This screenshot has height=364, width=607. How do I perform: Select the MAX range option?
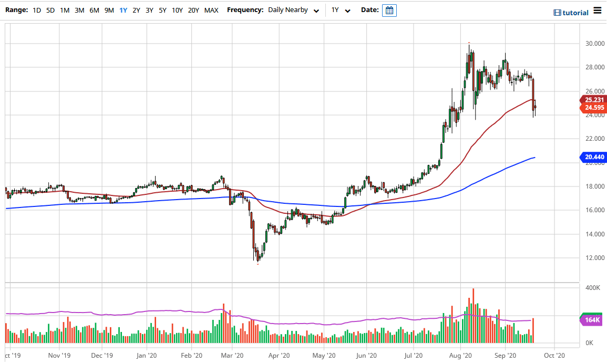[211, 10]
